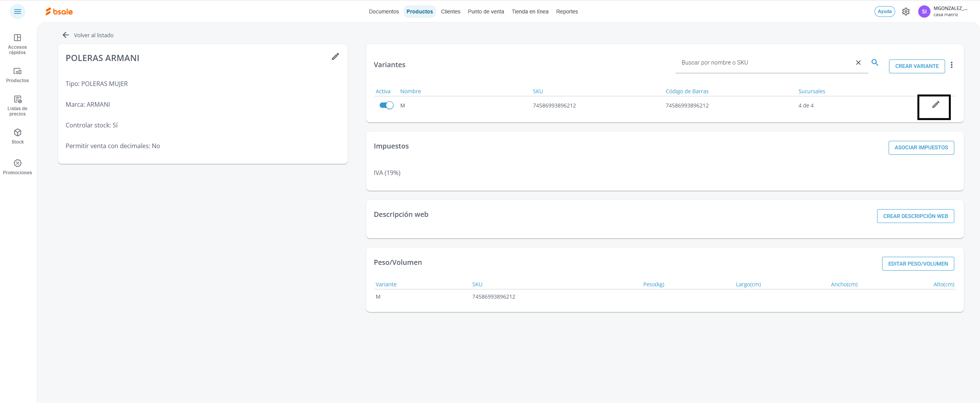Viewport: 980px width, 403px height.
Task: Edit POLERAS ARMANI product with the pencil icon
Action: pyautogui.click(x=335, y=57)
